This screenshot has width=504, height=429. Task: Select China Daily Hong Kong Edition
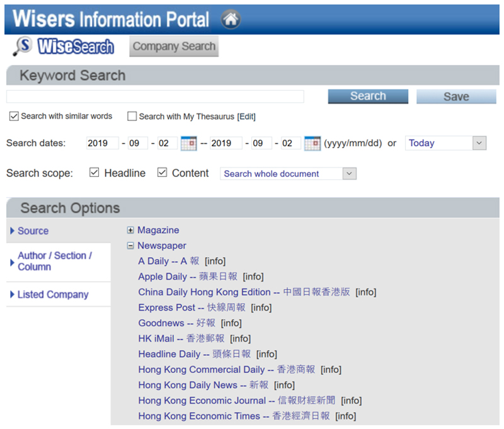click(x=244, y=292)
